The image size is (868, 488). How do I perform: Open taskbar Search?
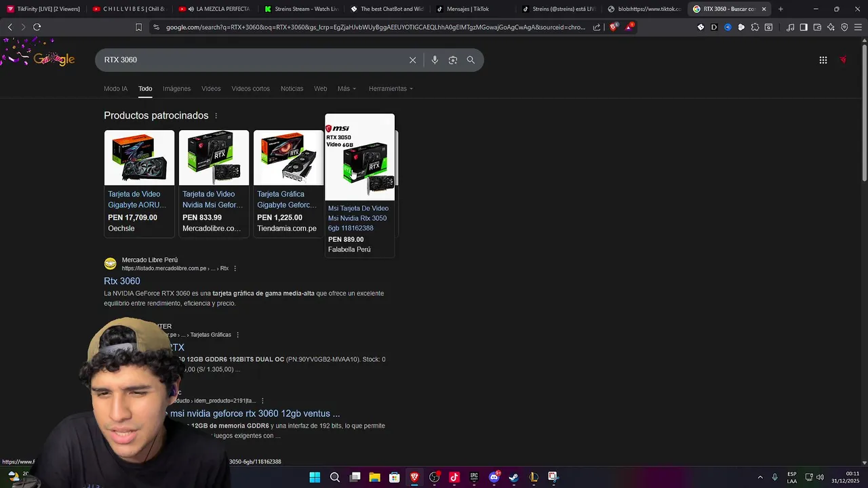[x=334, y=477]
